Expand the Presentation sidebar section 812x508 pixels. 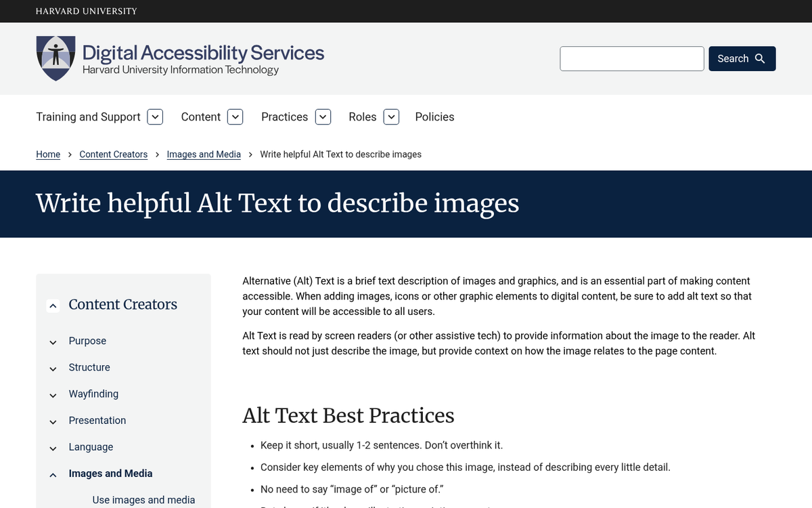click(53, 421)
